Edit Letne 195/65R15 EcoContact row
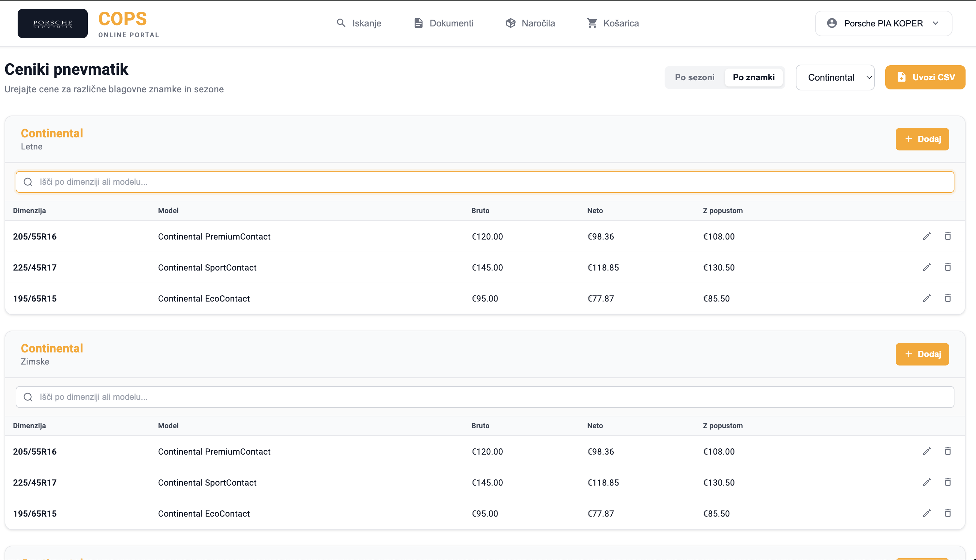The width and height of the screenshot is (976, 560). click(927, 298)
